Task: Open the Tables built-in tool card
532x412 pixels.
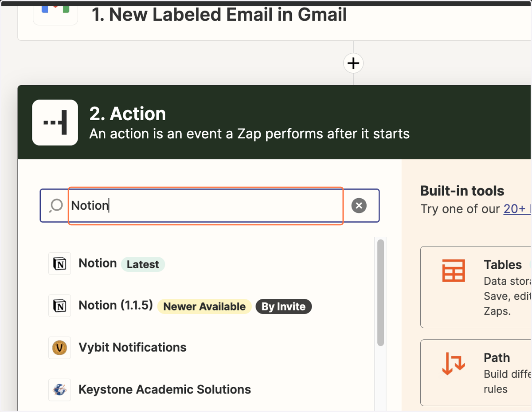Action: [x=476, y=287]
